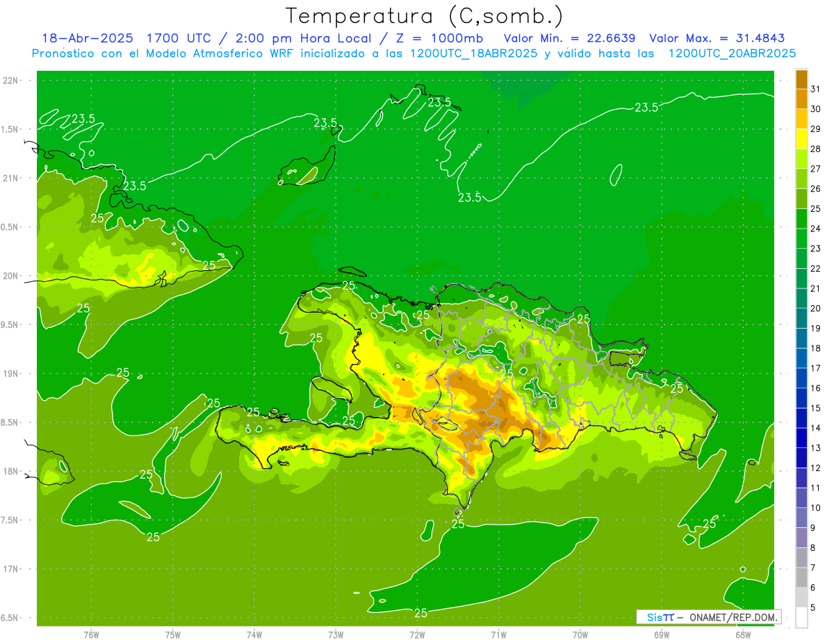Click the "1700 UTC" time in the header
This screenshot has width=834, height=644.
[x=179, y=38]
